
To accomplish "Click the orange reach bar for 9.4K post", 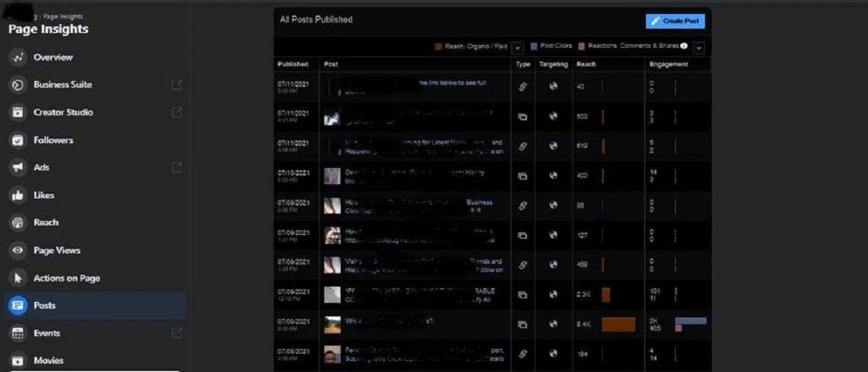I will tap(618, 324).
